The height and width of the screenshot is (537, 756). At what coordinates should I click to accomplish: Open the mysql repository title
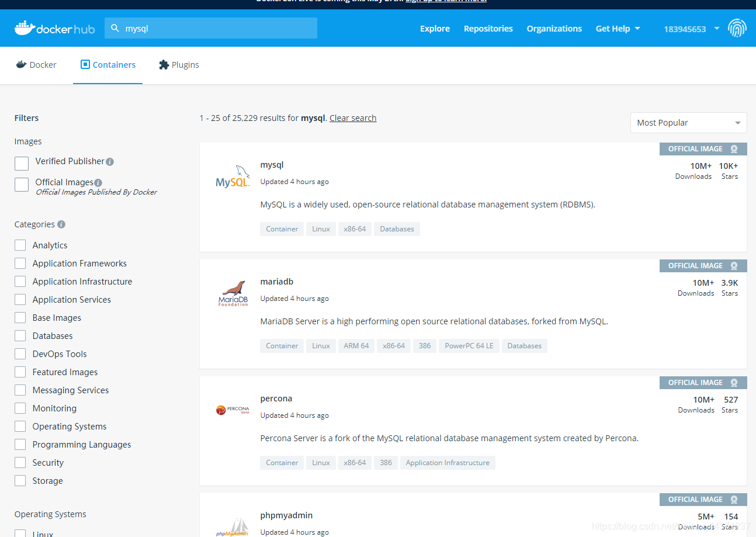click(272, 165)
